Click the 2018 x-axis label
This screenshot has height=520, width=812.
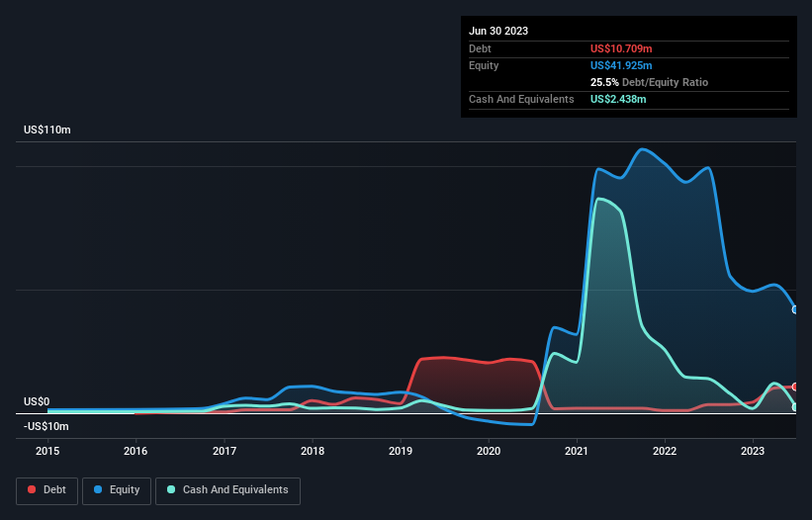tap(313, 451)
